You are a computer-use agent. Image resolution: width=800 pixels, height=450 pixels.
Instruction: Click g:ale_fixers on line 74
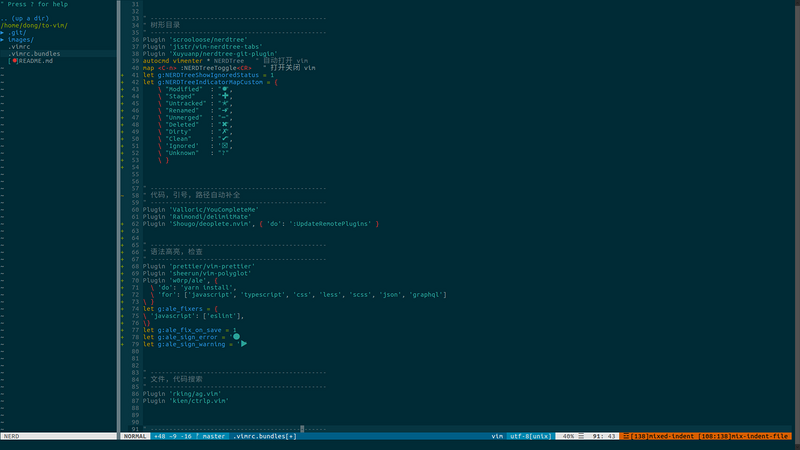[x=180, y=309]
